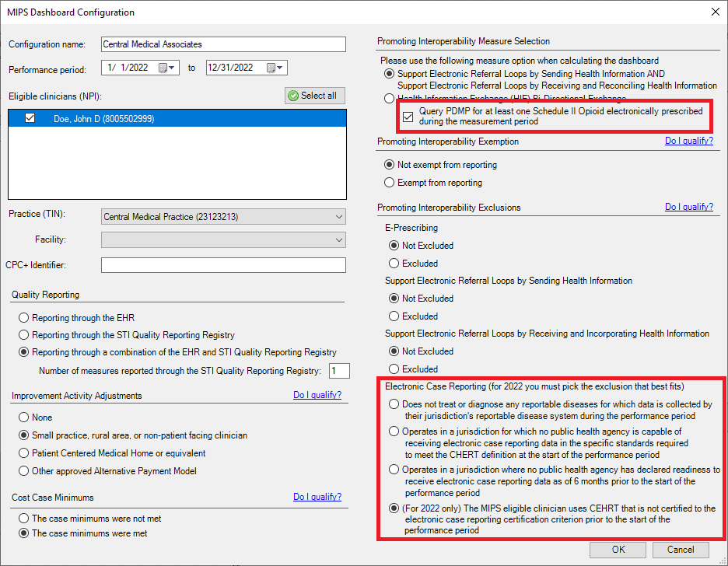Open Do I qualify link for Cost Case Minimums
The height and width of the screenshot is (566, 728).
click(317, 497)
